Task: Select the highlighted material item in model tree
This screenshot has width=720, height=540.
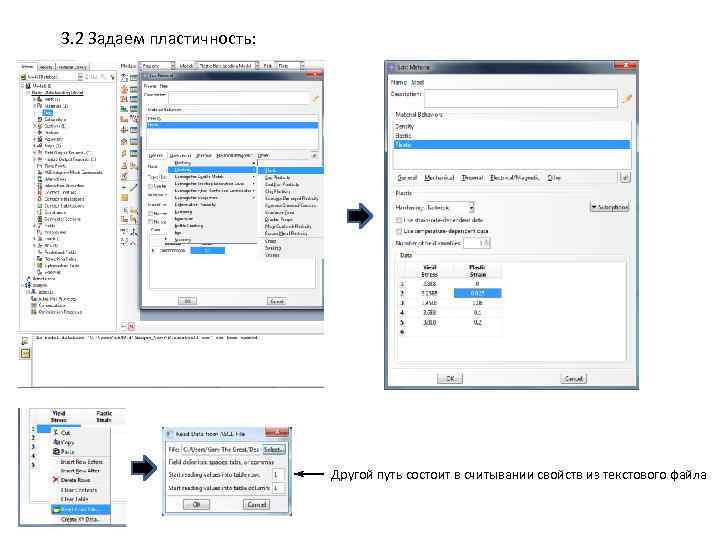Action: (x=48, y=112)
